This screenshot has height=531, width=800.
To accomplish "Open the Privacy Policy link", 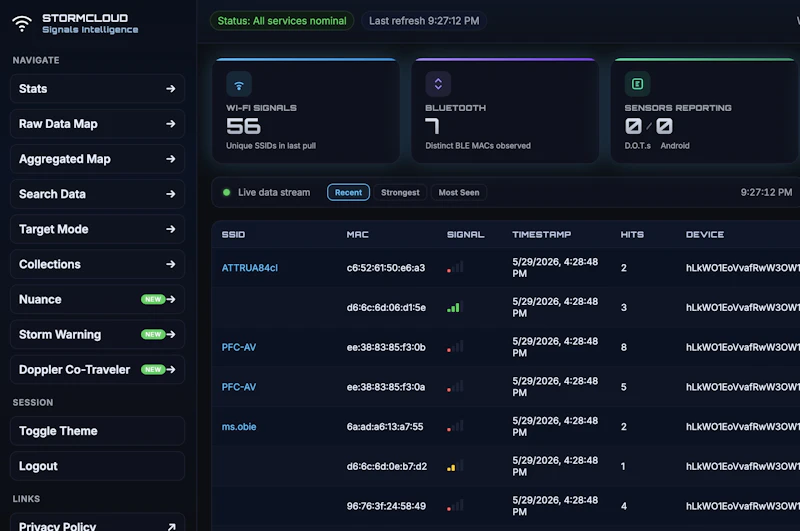I will 97,523.
